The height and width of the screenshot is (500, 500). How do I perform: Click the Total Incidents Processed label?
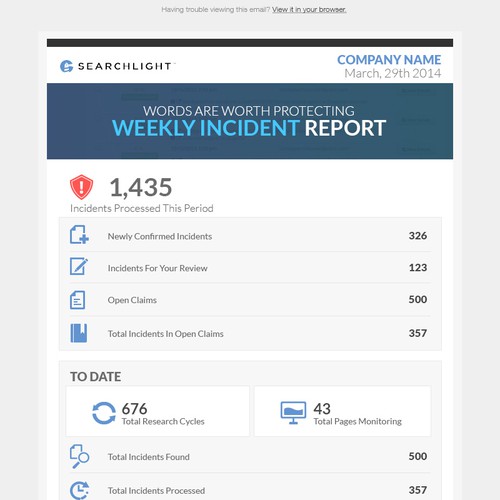point(156,491)
